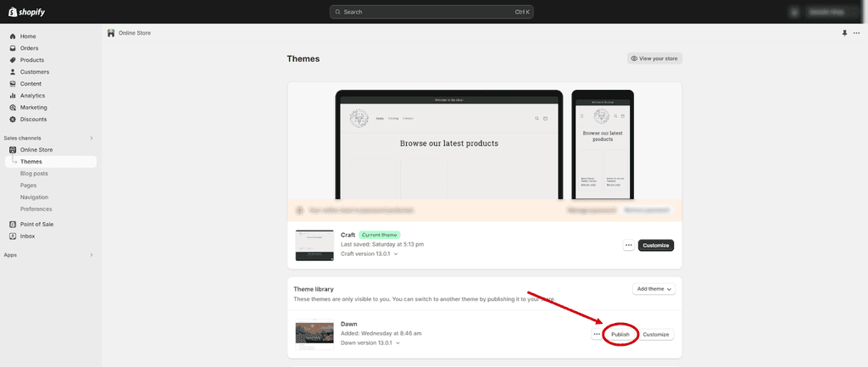The width and height of the screenshot is (868, 367).
Task: Click 'Last saved: Saturday at 5:13 pm' text
Action: 382,244
